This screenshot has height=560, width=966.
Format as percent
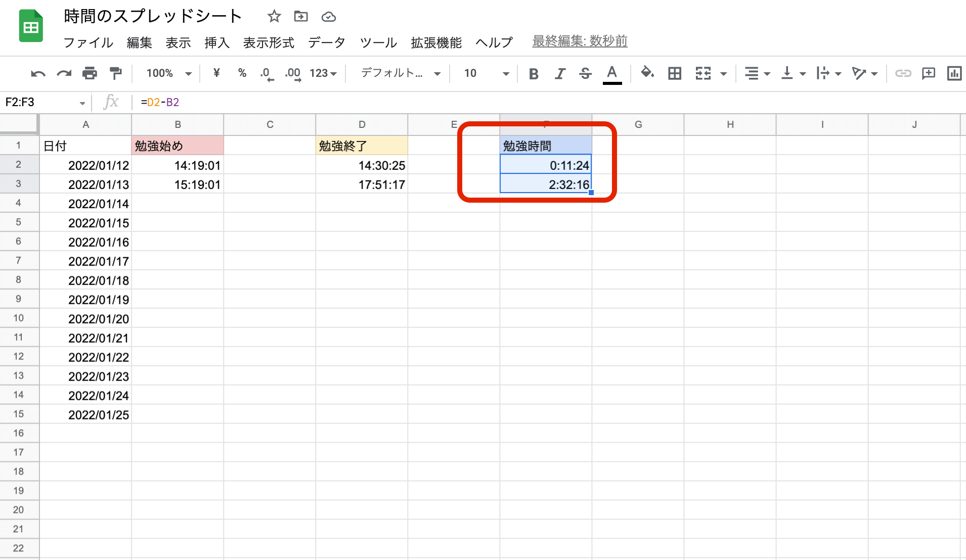(x=242, y=73)
